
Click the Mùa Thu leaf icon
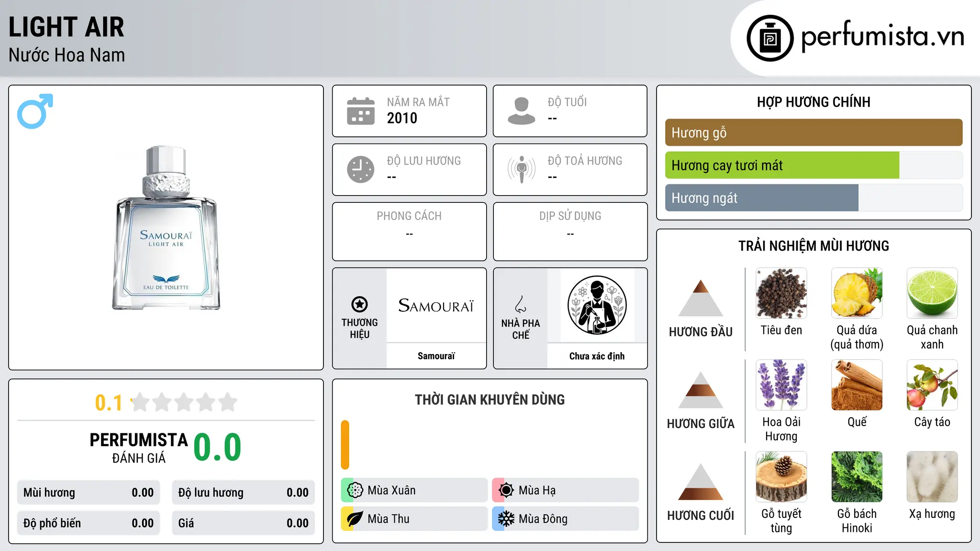(x=355, y=519)
